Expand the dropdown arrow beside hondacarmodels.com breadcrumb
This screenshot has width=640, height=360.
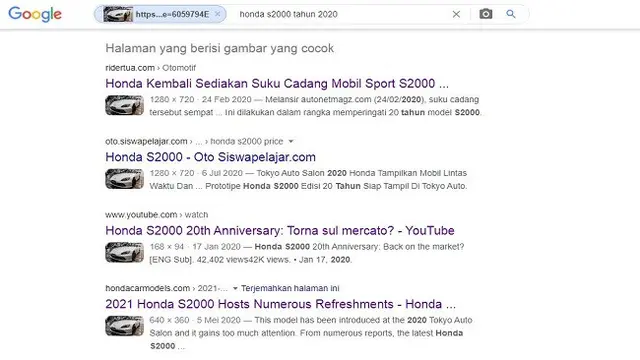[x=235, y=288]
